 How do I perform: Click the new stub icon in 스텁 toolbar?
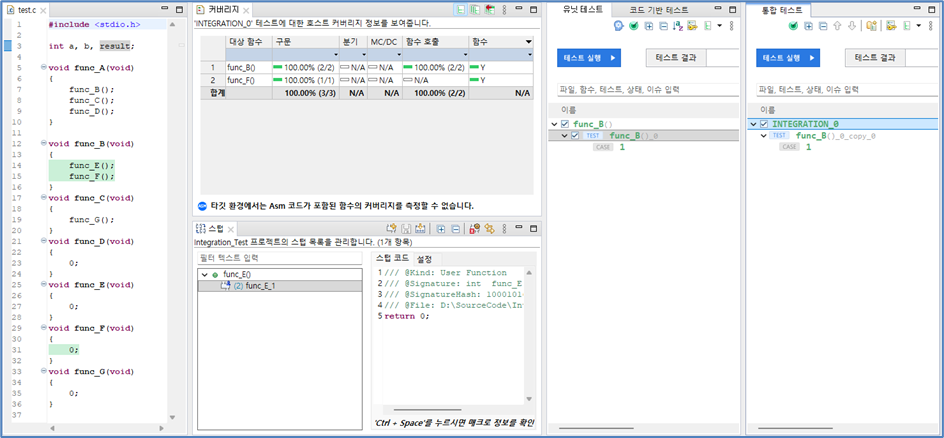click(391, 229)
